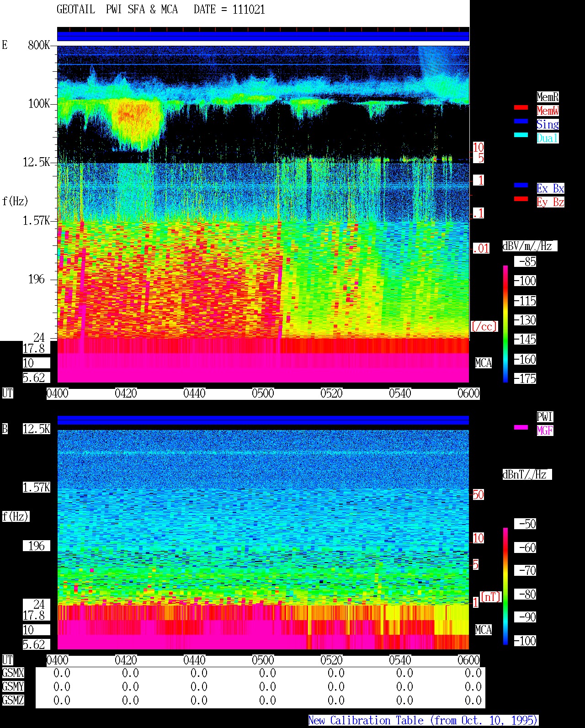Click the red MemW legend swatch
Screen dimensions: 585x728
pyautogui.click(x=521, y=108)
